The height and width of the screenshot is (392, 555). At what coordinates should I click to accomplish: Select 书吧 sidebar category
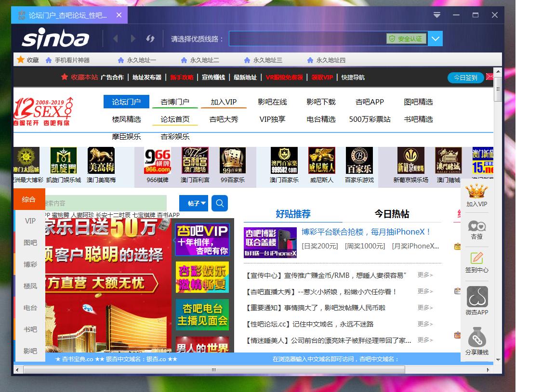click(x=30, y=329)
